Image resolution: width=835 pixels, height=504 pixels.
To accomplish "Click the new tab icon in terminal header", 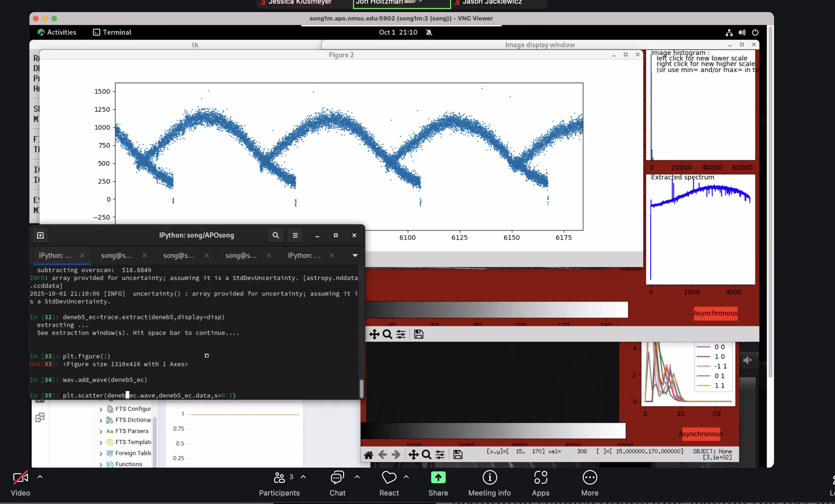I will 40,235.
